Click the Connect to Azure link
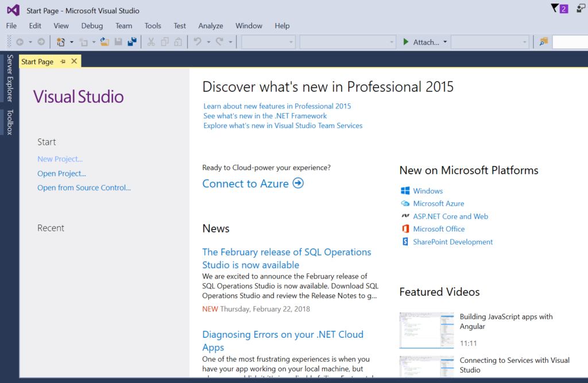The width and height of the screenshot is (588, 383). (245, 183)
